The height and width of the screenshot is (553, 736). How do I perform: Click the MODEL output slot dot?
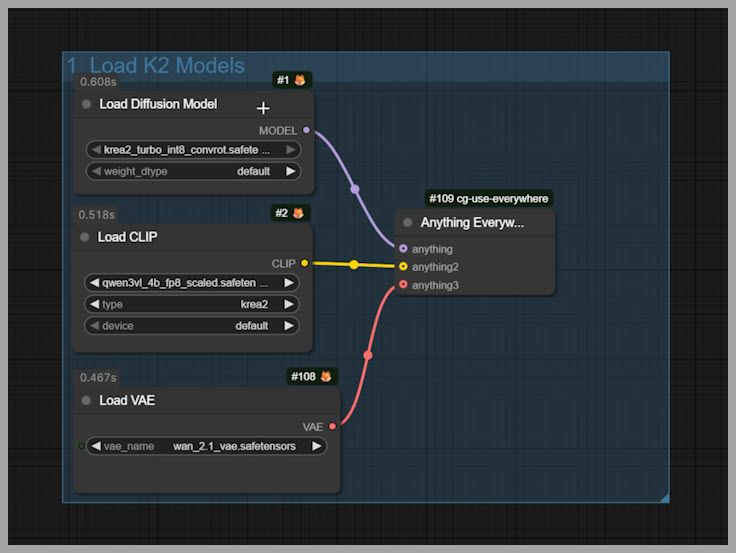click(307, 130)
